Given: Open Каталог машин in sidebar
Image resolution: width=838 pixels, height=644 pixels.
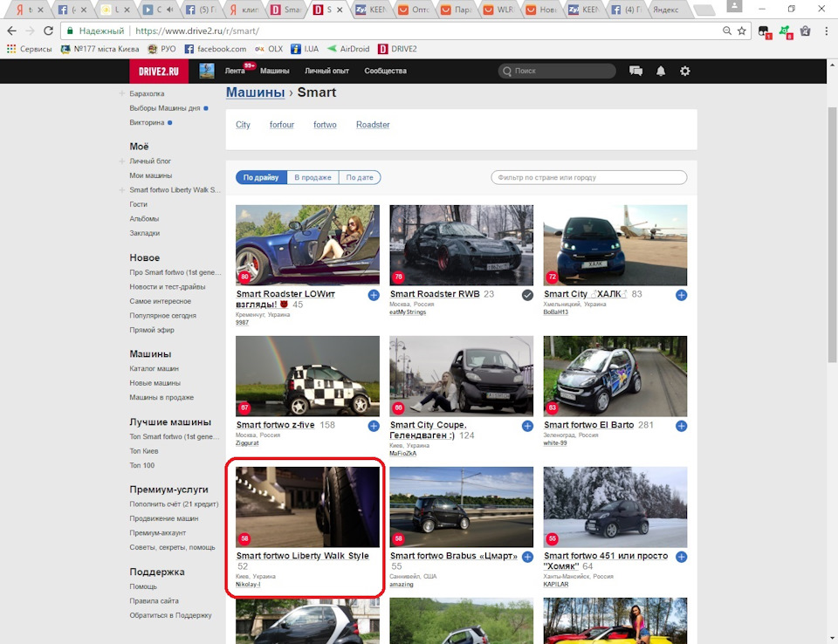Looking at the screenshot, I should pyautogui.click(x=154, y=368).
